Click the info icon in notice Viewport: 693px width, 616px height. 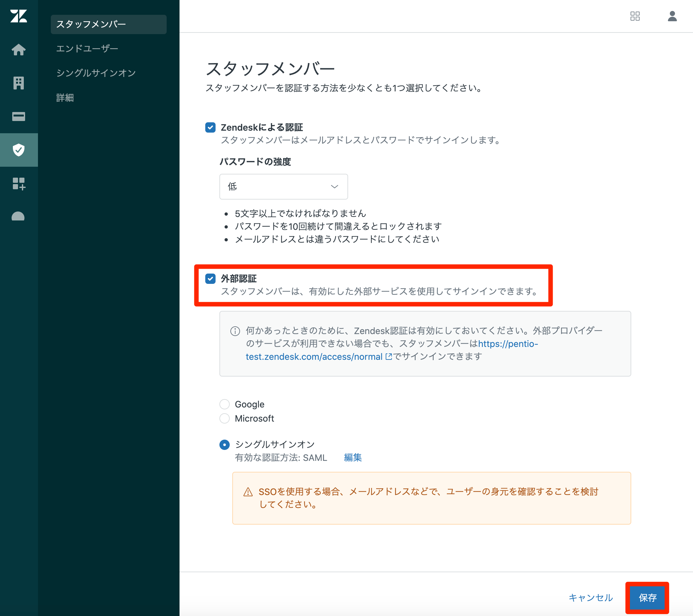[235, 331]
